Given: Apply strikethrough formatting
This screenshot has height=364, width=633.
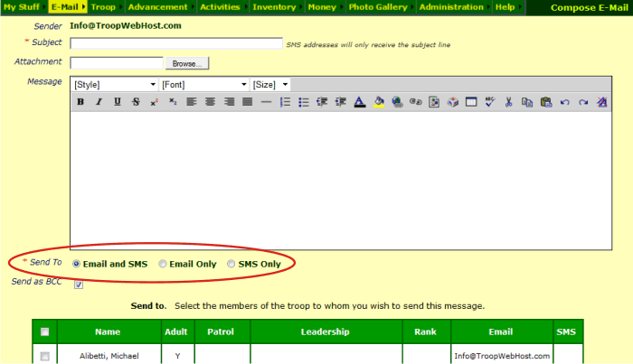Looking at the screenshot, I should pos(136,102).
